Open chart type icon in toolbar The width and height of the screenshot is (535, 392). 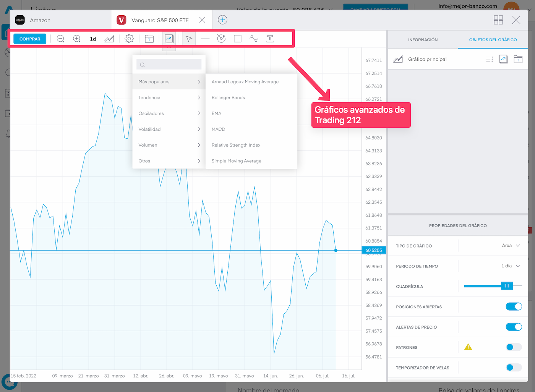pyautogui.click(x=109, y=39)
